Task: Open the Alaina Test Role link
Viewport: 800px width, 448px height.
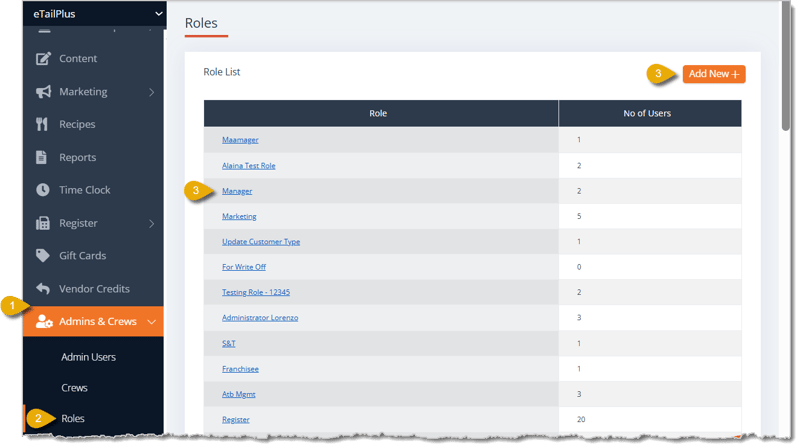Action: pos(248,166)
